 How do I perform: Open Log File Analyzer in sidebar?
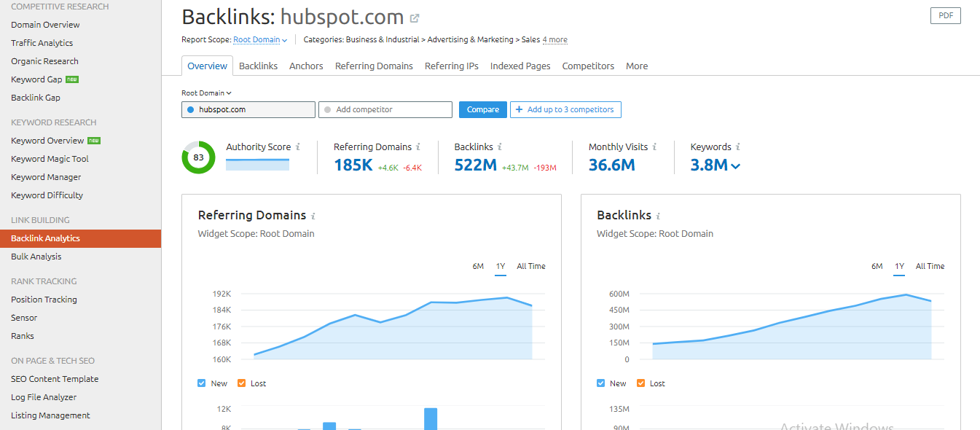(44, 397)
